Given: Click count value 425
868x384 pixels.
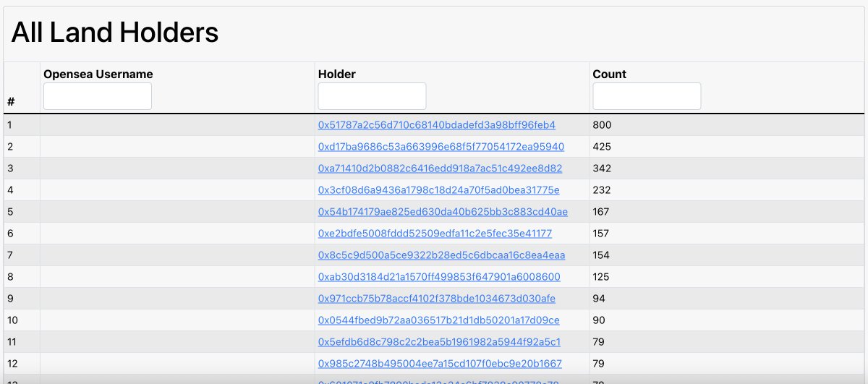Looking at the screenshot, I should (x=602, y=147).
